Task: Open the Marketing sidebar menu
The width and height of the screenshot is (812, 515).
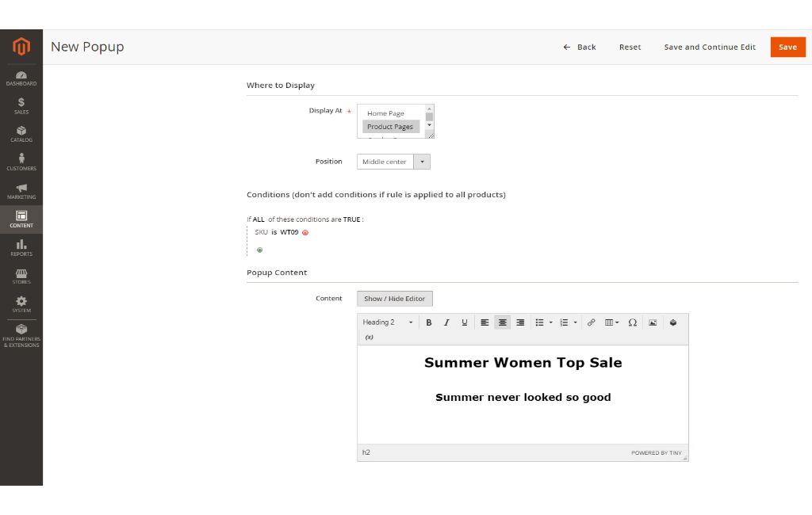Action: click(x=21, y=192)
